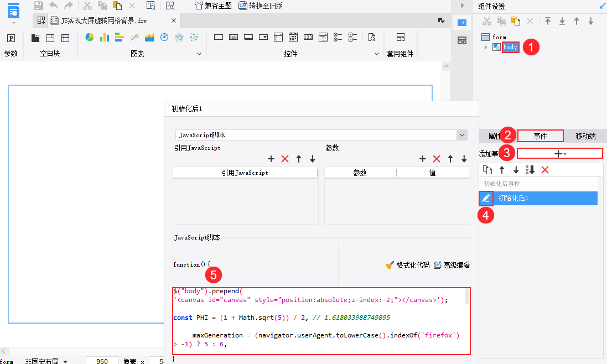Click 高级编辑 button

(x=452, y=265)
